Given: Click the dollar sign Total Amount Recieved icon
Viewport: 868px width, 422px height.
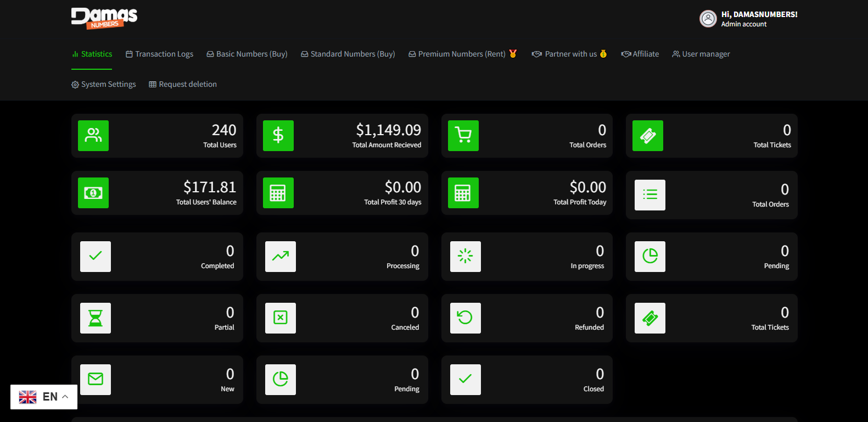Looking at the screenshot, I should coord(278,136).
